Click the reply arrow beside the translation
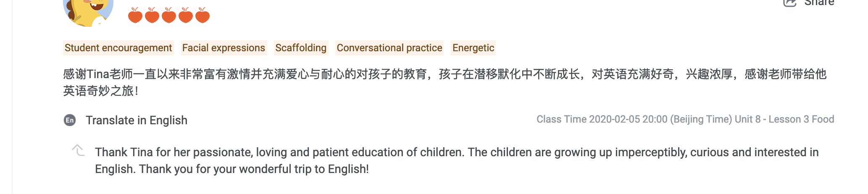Image resolution: width=868 pixels, height=194 pixels. (x=78, y=150)
